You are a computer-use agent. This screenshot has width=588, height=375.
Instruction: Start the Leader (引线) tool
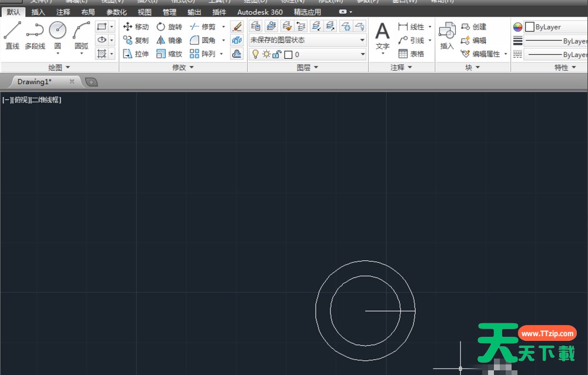[x=411, y=40]
